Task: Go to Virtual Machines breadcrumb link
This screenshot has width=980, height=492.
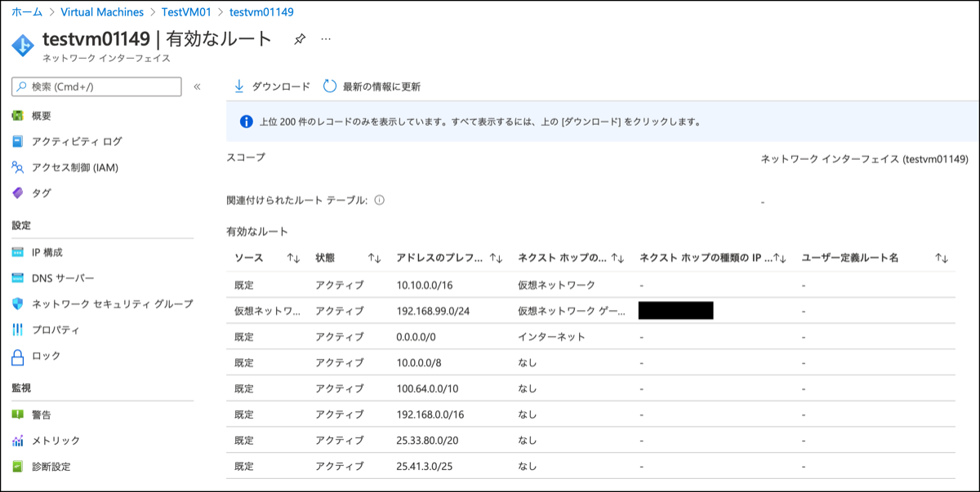Action: [102, 12]
